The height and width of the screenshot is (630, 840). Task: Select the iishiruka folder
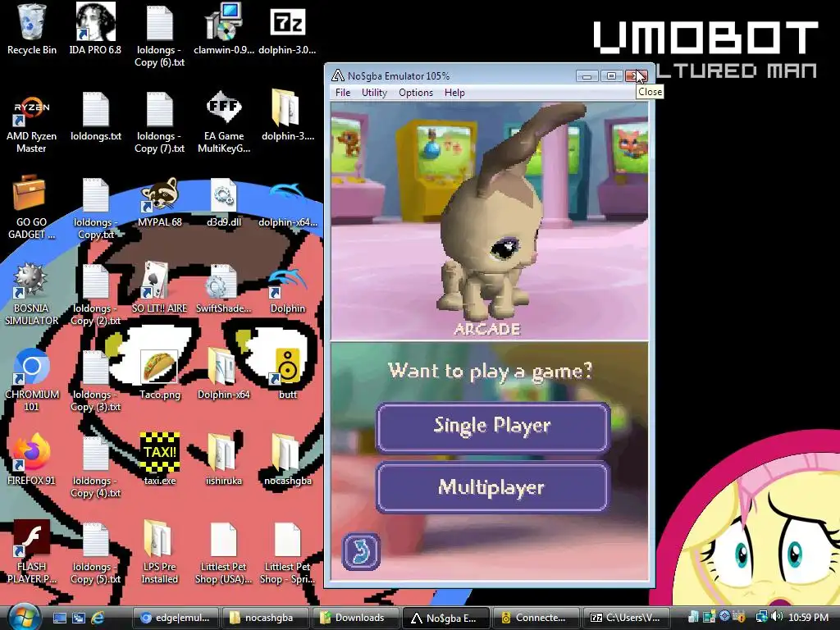pos(224,459)
